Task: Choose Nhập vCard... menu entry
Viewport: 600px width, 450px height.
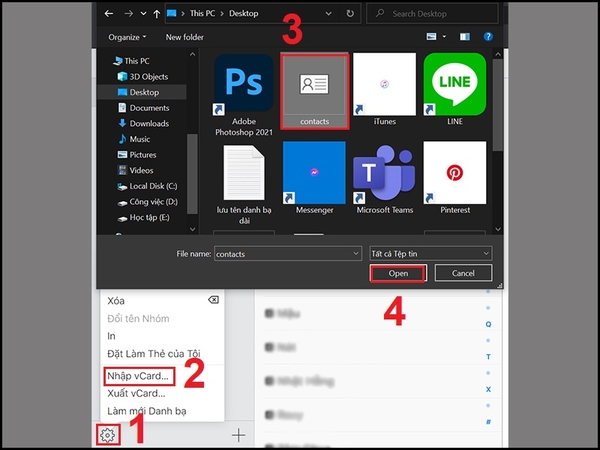Action: [x=138, y=376]
